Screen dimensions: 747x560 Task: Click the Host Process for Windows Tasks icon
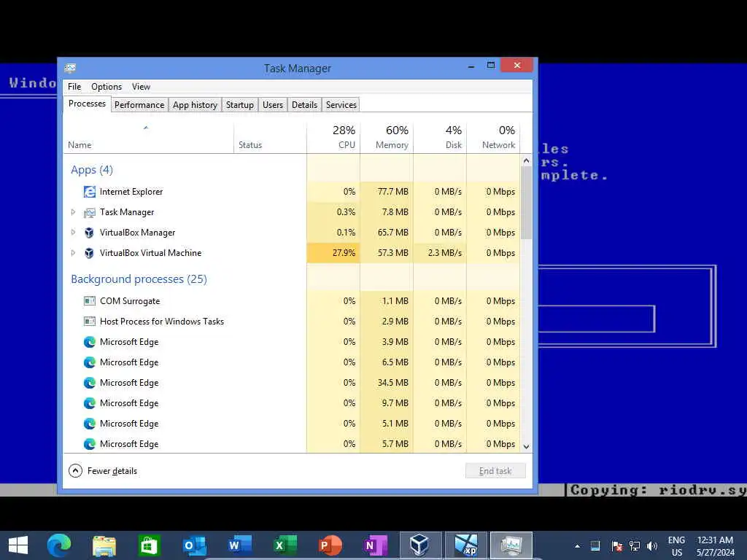point(89,322)
